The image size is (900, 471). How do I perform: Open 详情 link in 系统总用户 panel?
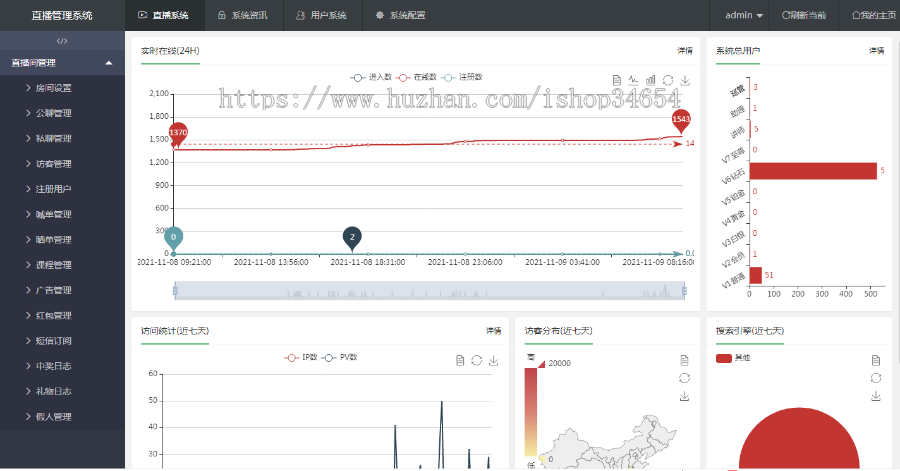pos(876,50)
